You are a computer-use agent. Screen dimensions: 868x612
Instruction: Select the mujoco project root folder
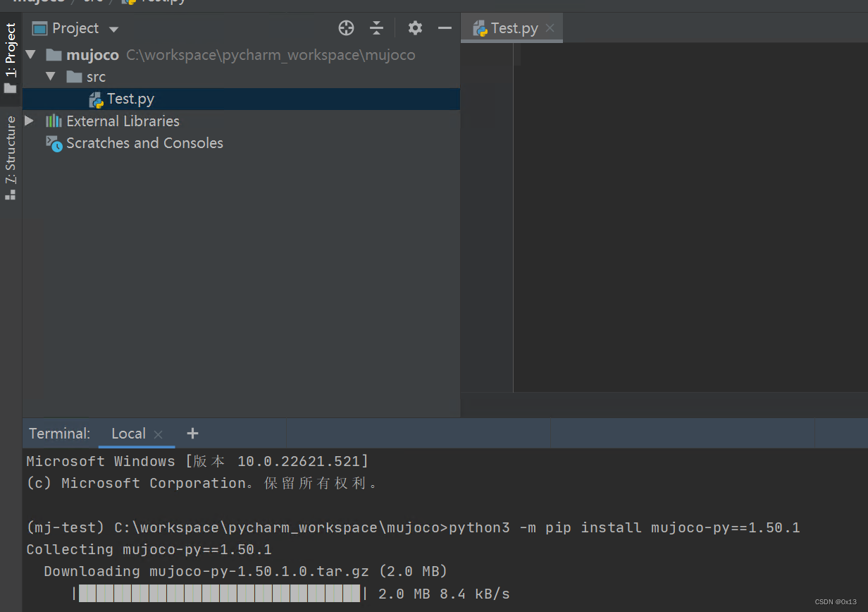(x=241, y=55)
